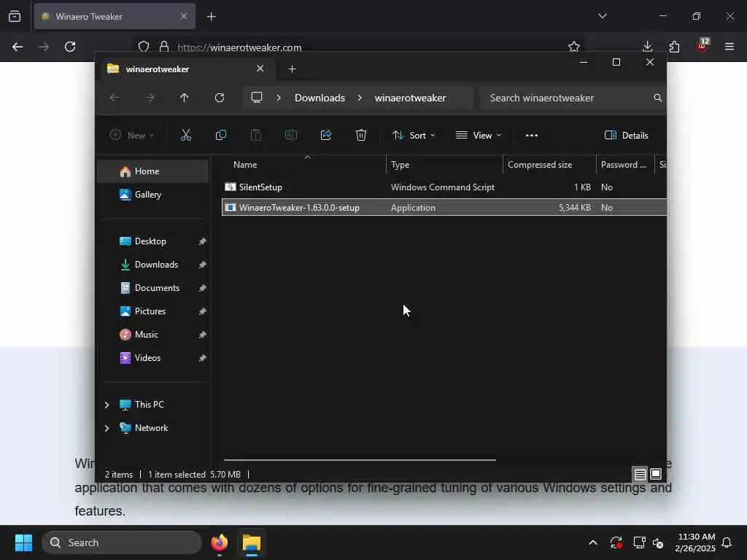
Task: Select the Winaero Tweaker Firefox tab
Action: (115, 16)
